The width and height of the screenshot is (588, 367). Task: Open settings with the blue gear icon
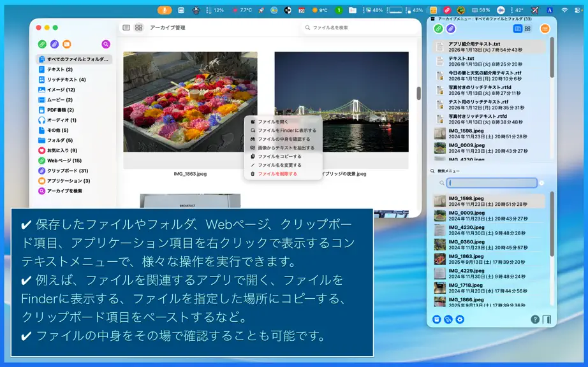(460, 319)
